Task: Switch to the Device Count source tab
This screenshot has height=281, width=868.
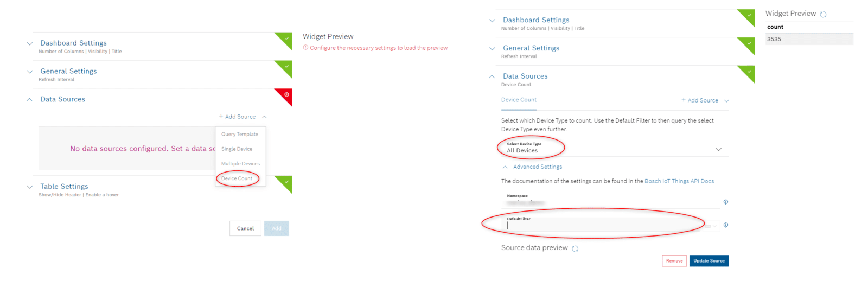Action: [519, 100]
